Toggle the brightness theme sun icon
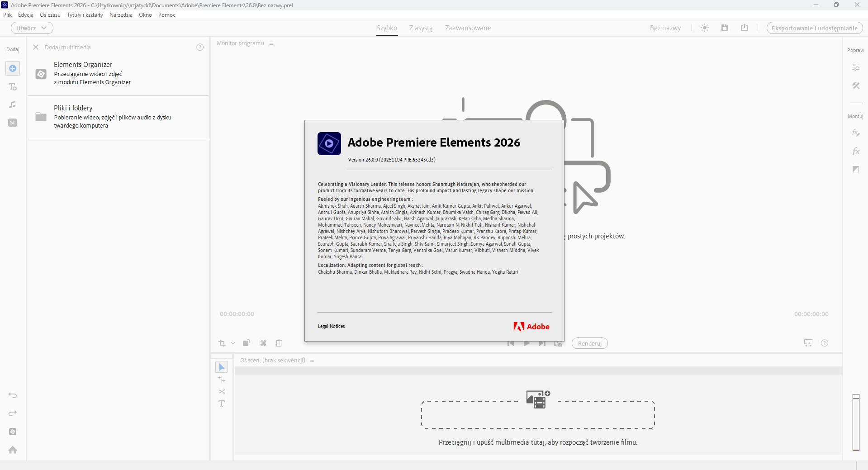Image resolution: width=868 pixels, height=470 pixels. 705,28
